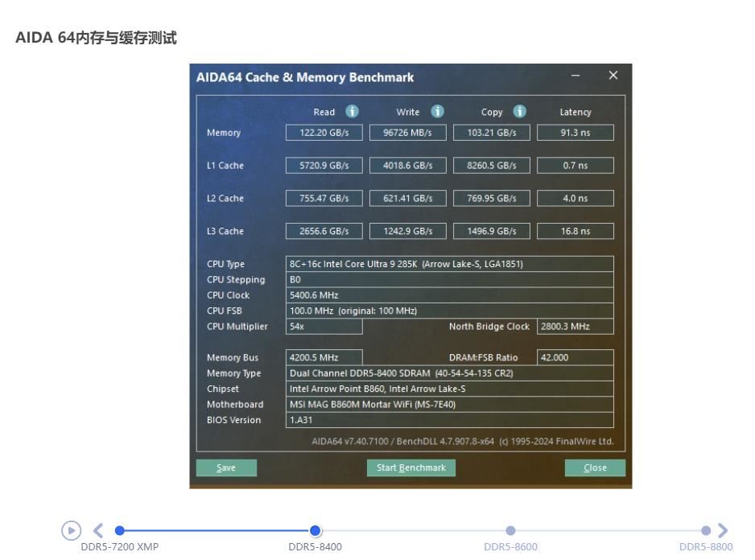Image resolution: width=755 pixels, height=560 pixels.
Task: Click L1 Cache copy value 8260.5 GB/s
Action: pyautogui.click(x=492, y=165)
